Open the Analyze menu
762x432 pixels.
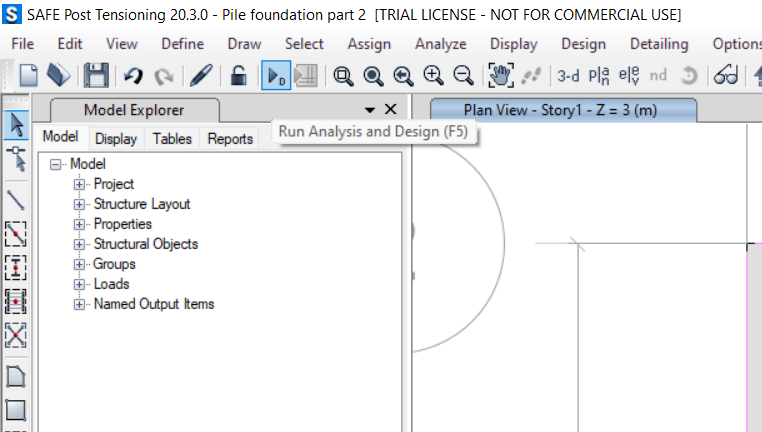point(440,44)
